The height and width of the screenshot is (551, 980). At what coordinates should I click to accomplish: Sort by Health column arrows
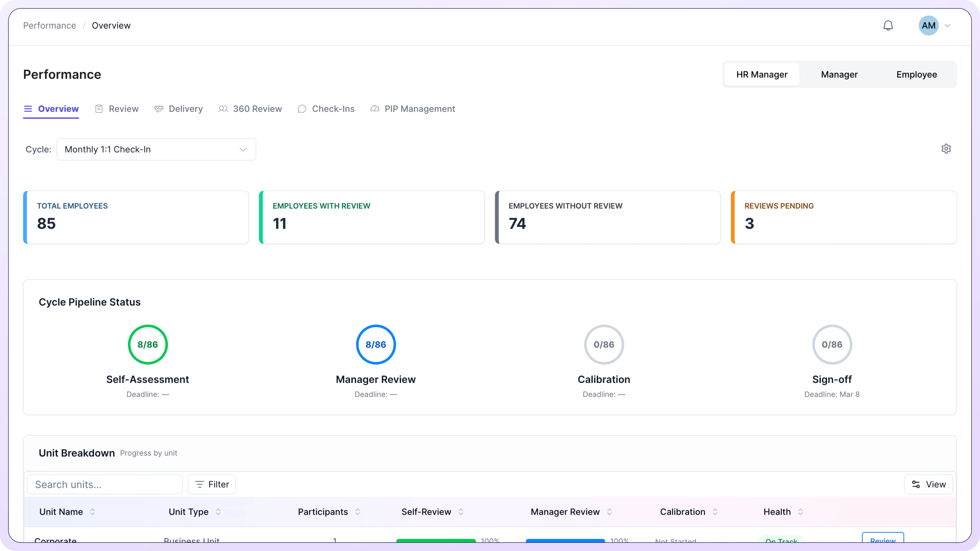tap(800, 512)
